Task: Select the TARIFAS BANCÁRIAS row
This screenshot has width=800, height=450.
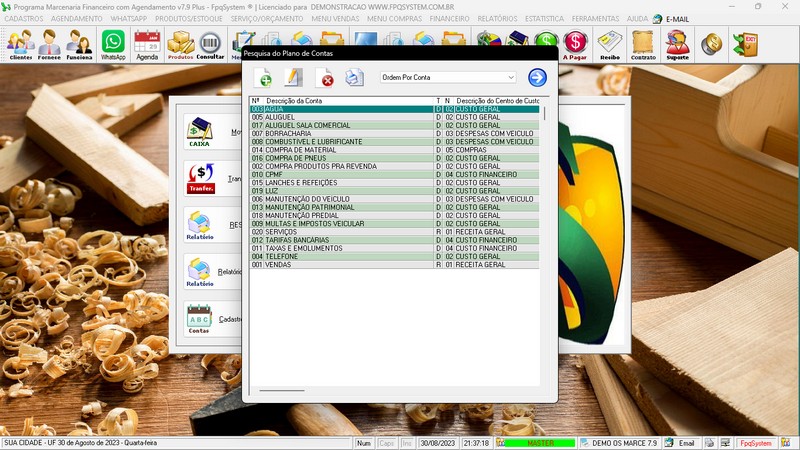Action: click(x=394, y=240)
